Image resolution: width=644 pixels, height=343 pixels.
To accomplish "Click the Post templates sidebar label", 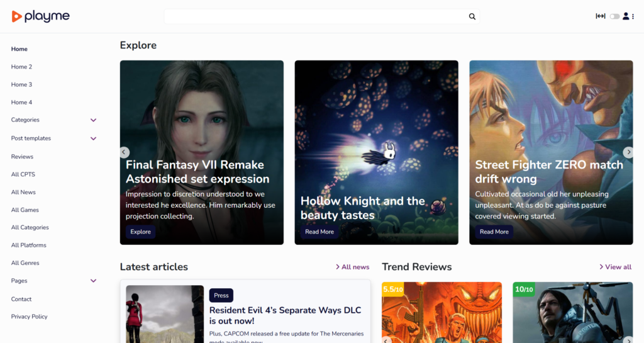I will point(31,138).
